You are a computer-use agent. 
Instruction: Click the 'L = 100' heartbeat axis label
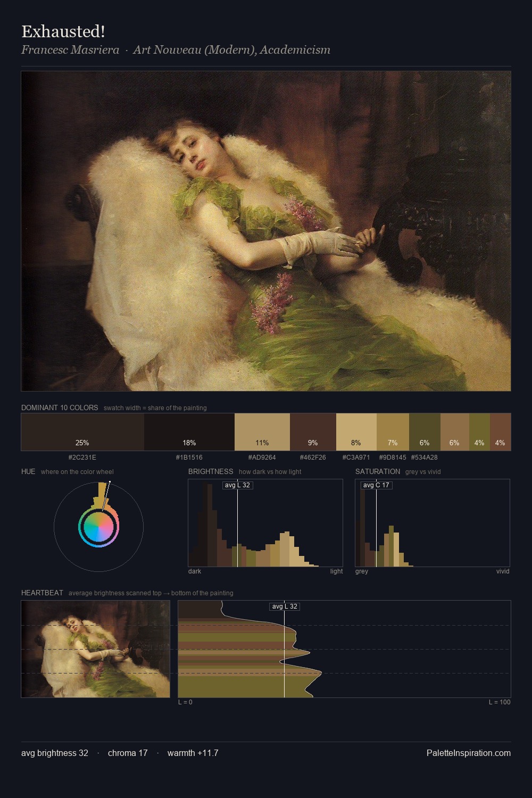point(500,702)
